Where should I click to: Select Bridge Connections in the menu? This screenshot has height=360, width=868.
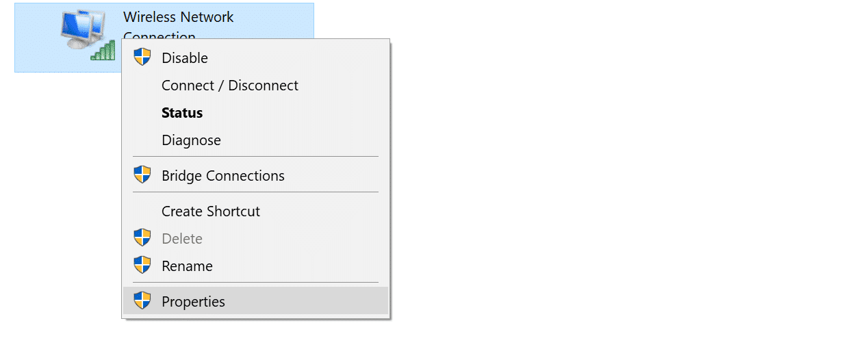tap(223, 176)
